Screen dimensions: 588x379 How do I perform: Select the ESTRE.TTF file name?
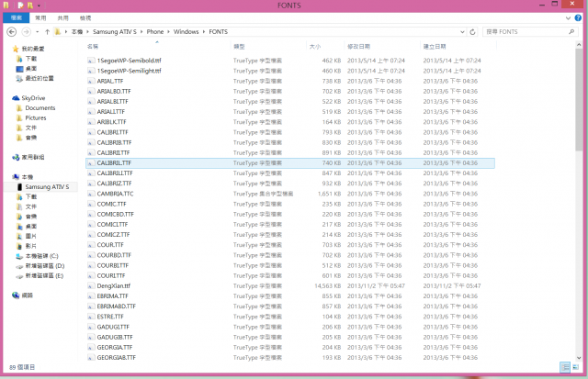pos(110,317)
